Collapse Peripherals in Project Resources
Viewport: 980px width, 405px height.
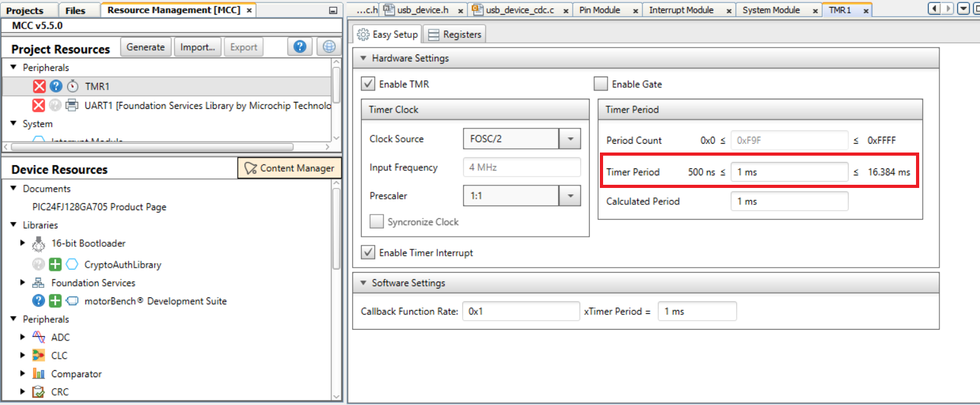coord(14,67)
